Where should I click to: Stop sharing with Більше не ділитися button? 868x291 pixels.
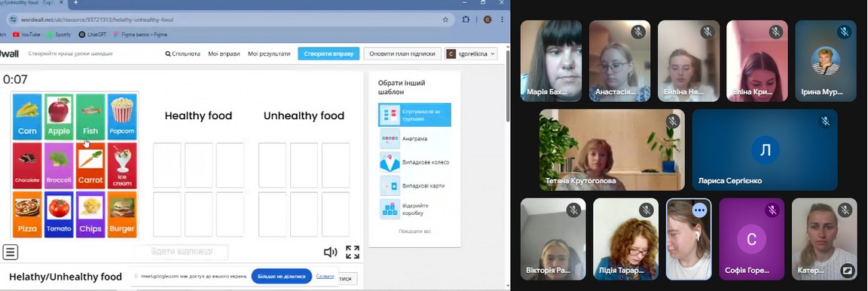tap(282, 276)
